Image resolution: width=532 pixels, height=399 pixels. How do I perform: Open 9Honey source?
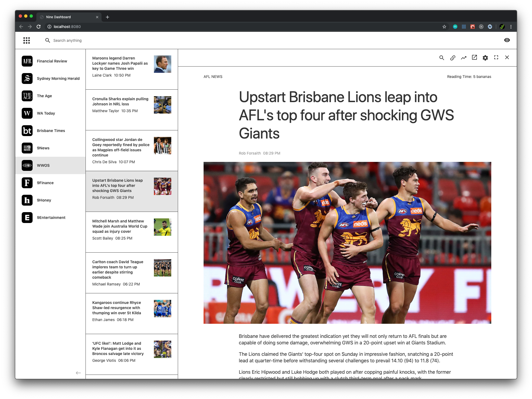click(44, 200)
